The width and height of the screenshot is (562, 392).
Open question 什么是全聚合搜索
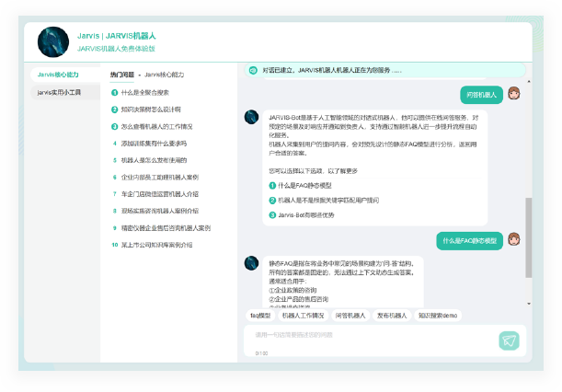(x=145, y=92)
